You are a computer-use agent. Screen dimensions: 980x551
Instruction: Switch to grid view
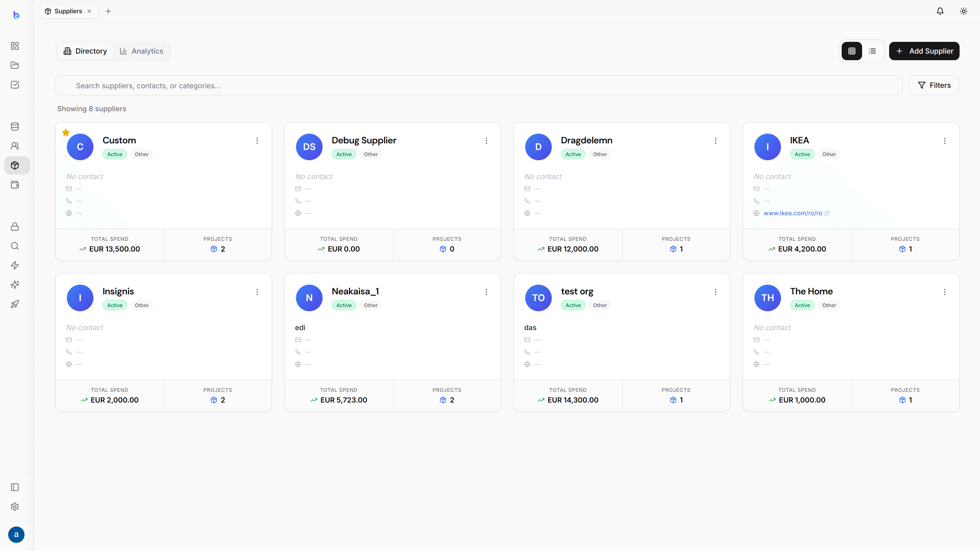852,51
